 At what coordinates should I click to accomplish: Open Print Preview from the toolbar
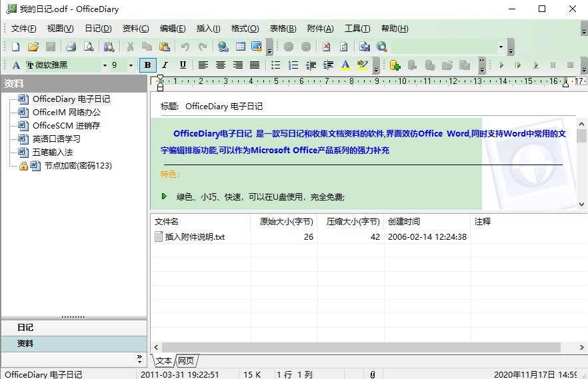click(88, 47)
